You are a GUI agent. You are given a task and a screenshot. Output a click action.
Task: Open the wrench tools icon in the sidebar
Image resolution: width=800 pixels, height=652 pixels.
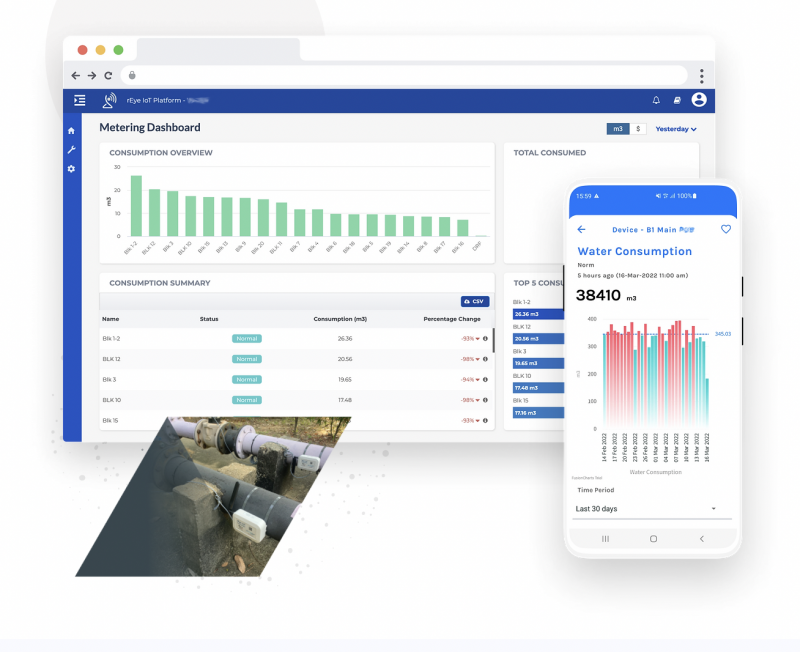[71, 149]
